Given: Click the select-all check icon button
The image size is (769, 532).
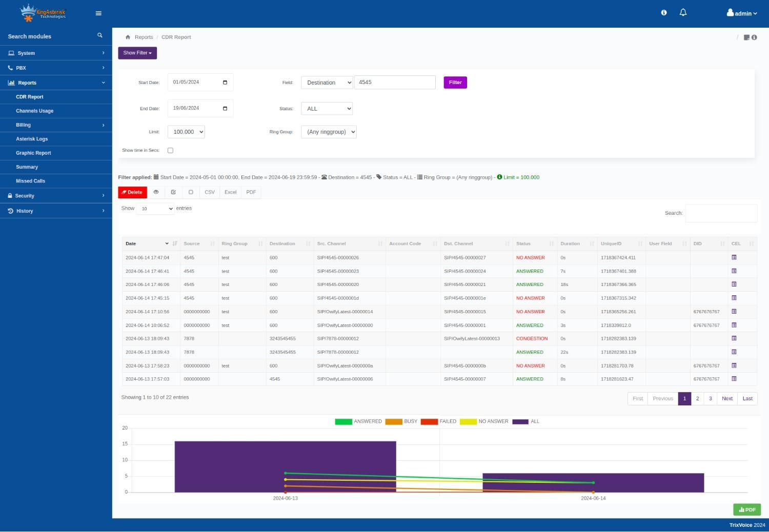Looking at the screenshot, I should 173,192.
